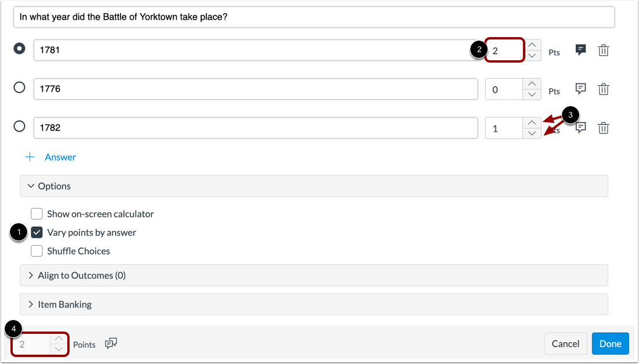Viewport: 639px width, 364px height.
Task: Delete the 1776 answer choice
Action: click(604, 89)
